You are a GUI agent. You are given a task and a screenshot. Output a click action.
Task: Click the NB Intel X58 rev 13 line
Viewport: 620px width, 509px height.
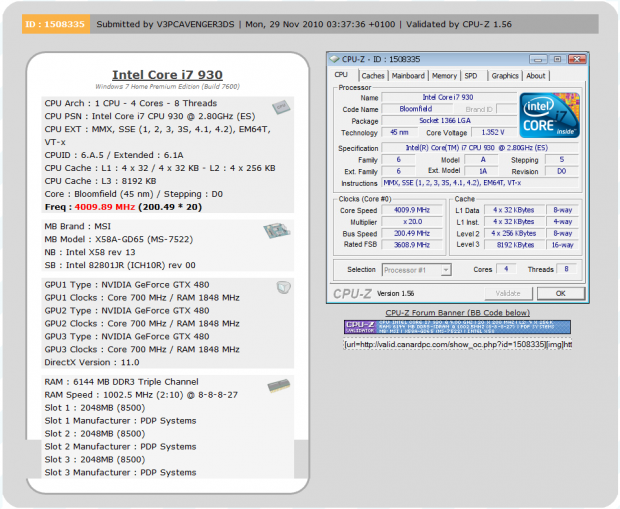[90, 252]
